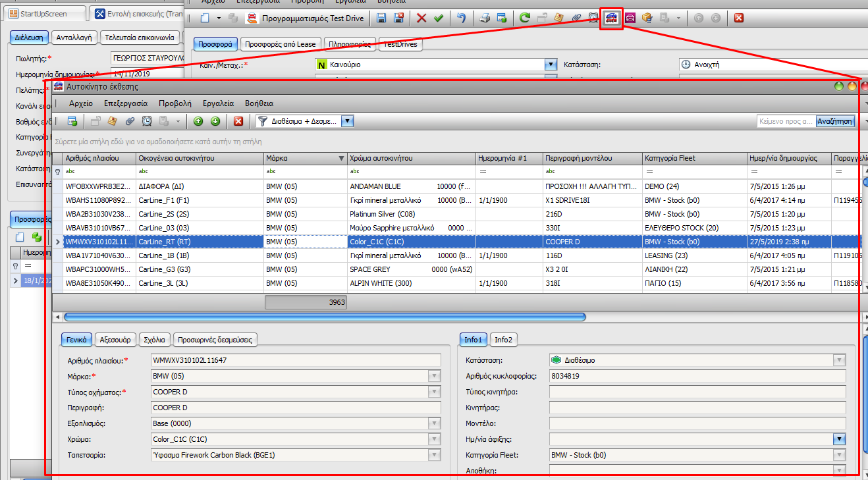Switch to the StartUpScreen window tab
868x480 pixels.
44,14
